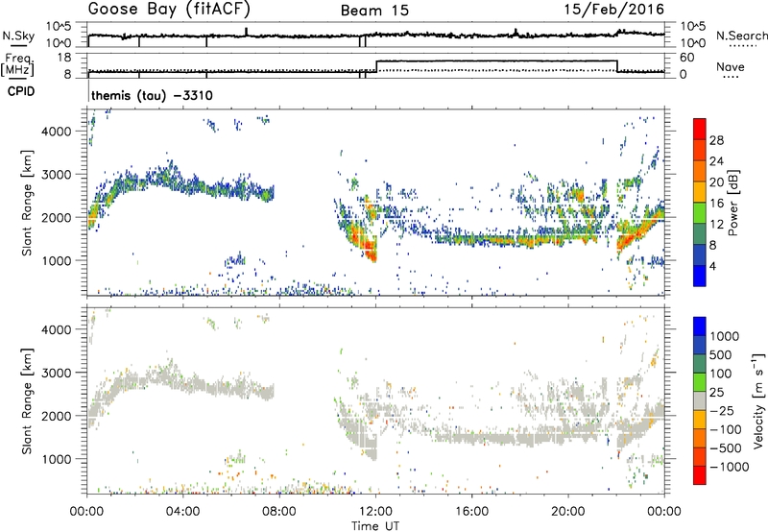Image resolution: width=768 pixels, height=532 pixels.
Task: Click the '20:00' time tick label
Action: [x=567, y=512]
